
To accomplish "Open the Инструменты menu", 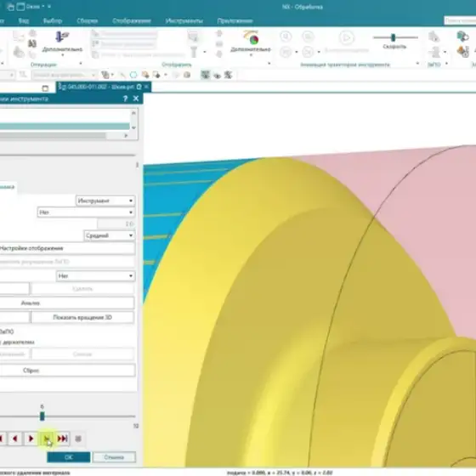I will [x=184, y=20].
